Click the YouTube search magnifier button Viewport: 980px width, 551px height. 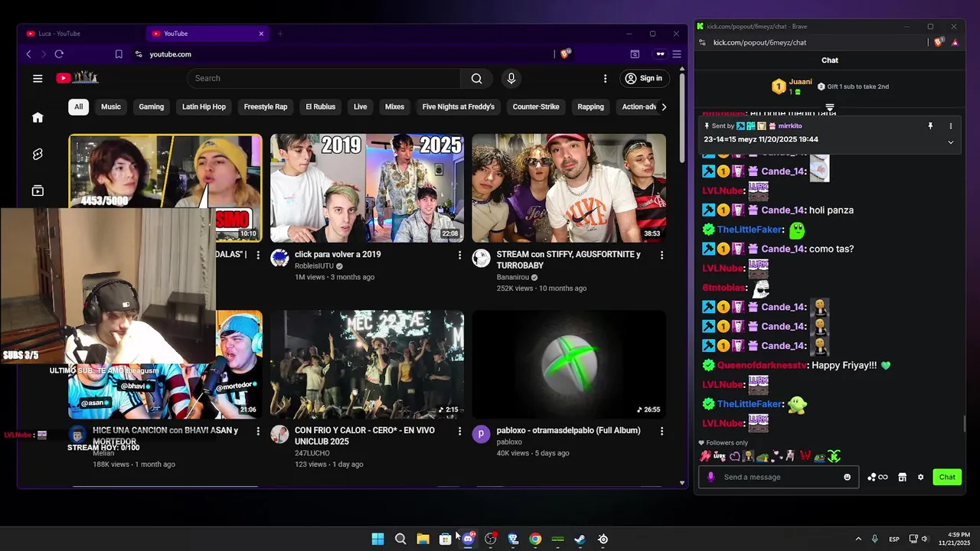(476, 78)
